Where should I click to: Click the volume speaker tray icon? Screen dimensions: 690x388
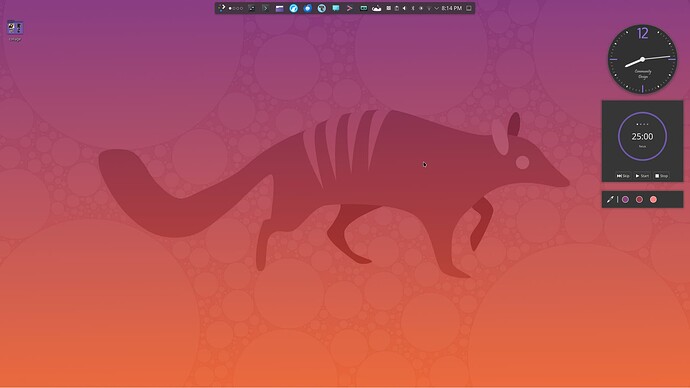pos(404,8)
